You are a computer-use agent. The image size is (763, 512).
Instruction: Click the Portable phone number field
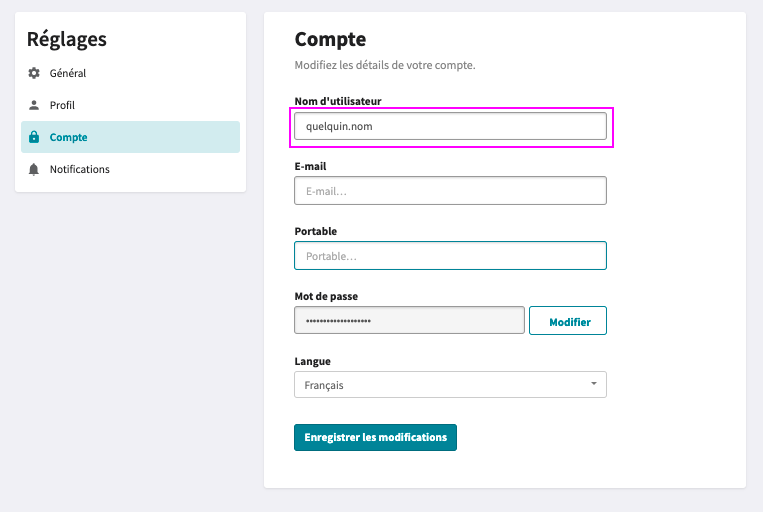coord(450,256)
